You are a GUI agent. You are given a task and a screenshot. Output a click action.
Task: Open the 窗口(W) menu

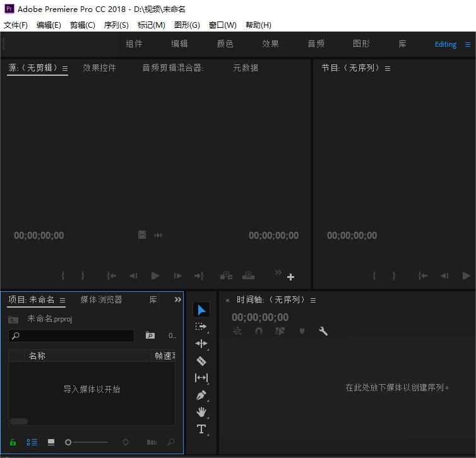coord(222,25)
